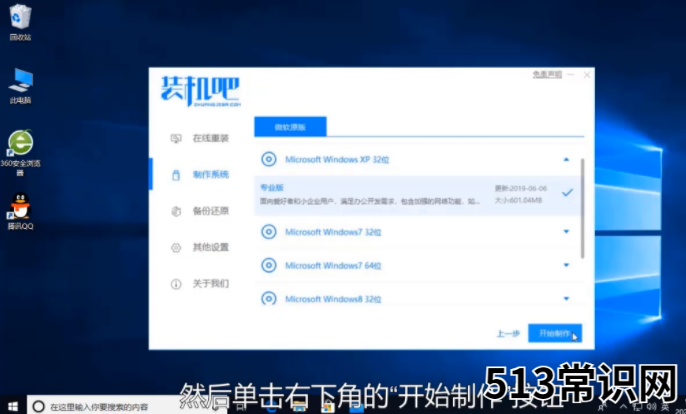
Task: Open the 制作系统 menu item
Action: tap(211, 175)
